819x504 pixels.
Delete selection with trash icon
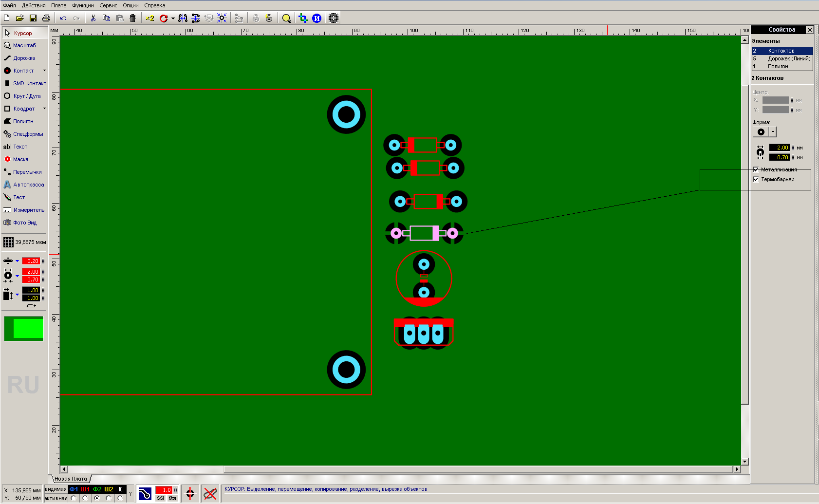click(132, 18)
